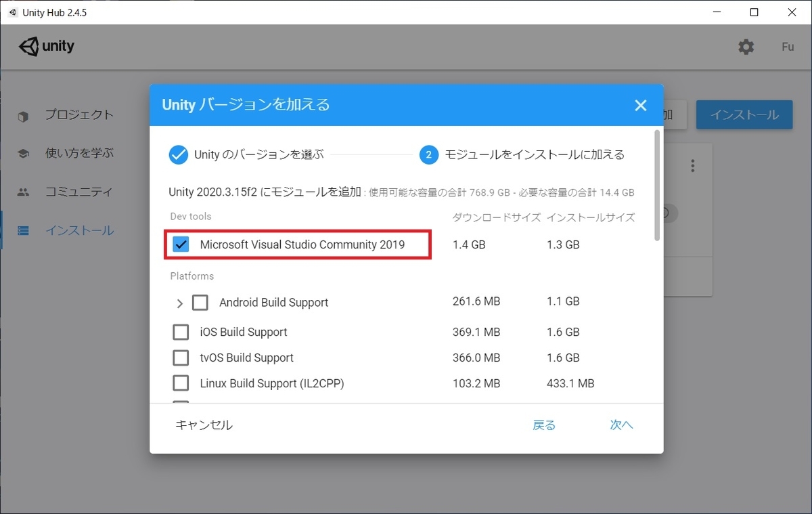Click the 1.4 GB download size value
This screenshot has height=514, width=812.
(x=469, y=244)
